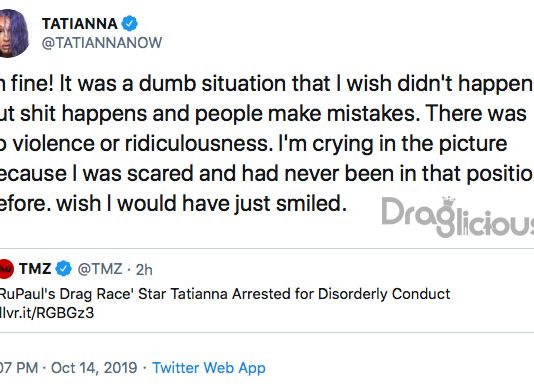Open the Oct 14, 2019 tweet date
The width and height of the screenshot is (534, 391).
(x=94, y=368)
